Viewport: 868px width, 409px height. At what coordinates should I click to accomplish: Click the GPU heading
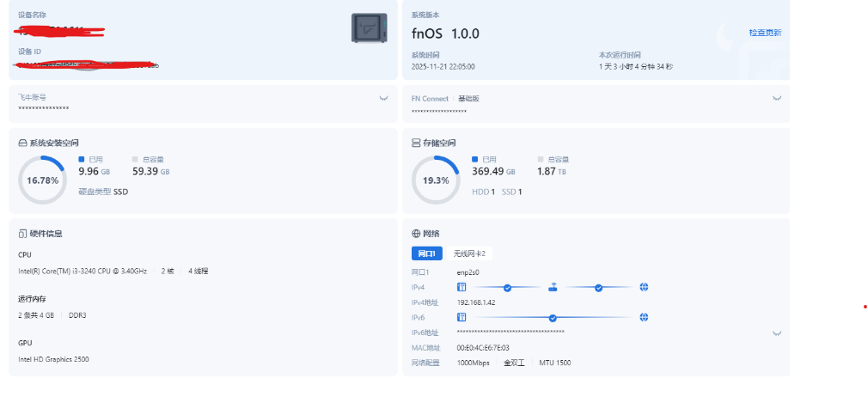pyautogui.click(x=25, y=343)
